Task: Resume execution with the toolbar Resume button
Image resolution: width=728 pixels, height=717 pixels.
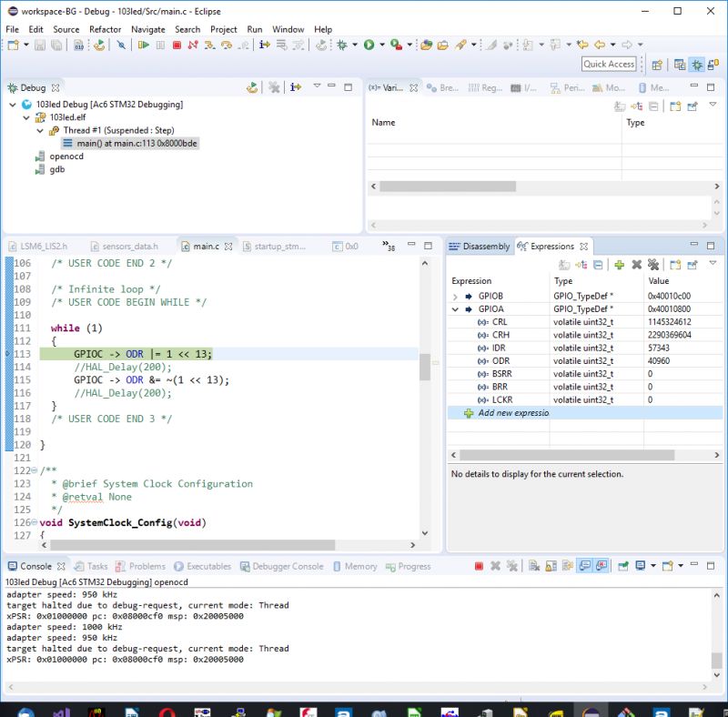Action: tap(144, 45)
